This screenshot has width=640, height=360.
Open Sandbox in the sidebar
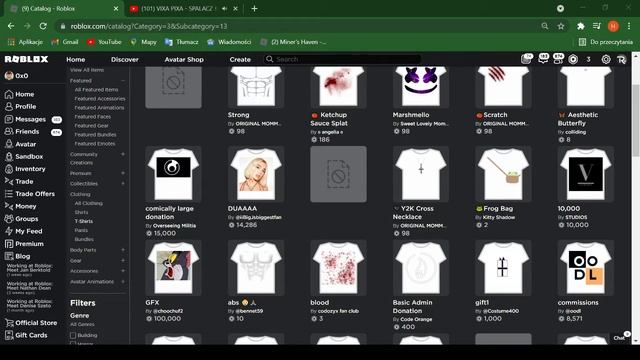tap(24, 156)
